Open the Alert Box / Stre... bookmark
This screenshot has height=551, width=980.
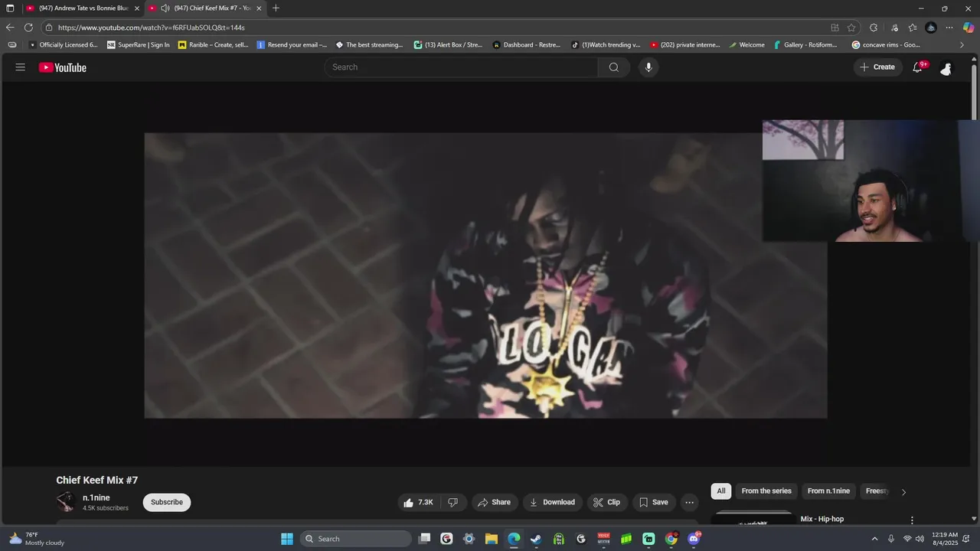(x=449, y=45)
